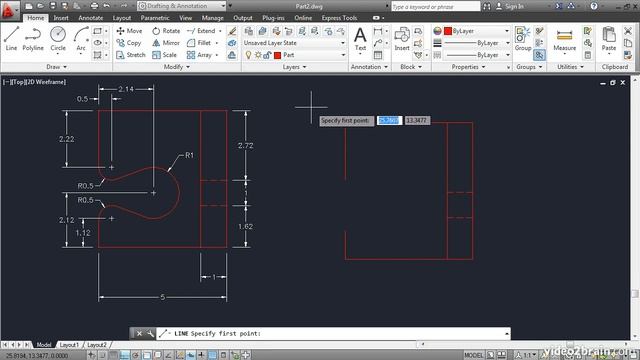The width and height of the screenshot is (640, 360).
Task: Click the Linear dimension icon
Action: (378, 31)
